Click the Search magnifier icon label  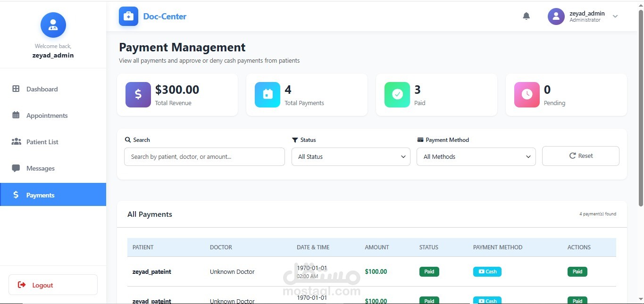coord(128,140)
